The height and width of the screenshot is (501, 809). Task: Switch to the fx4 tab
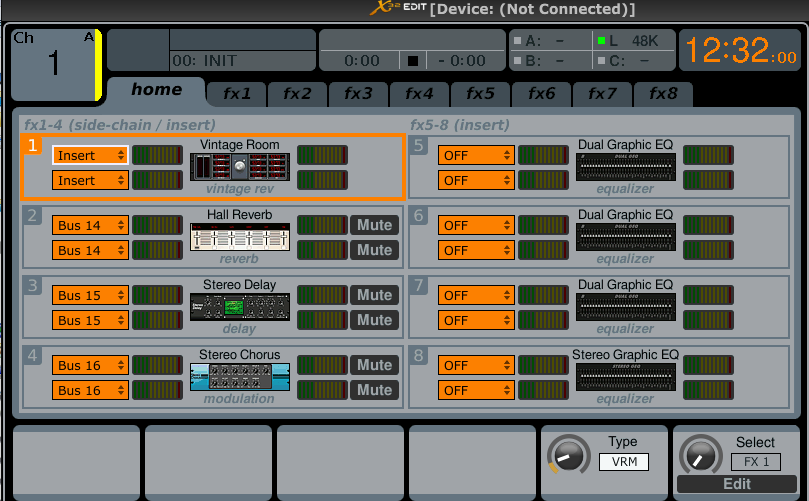tap(419, 94)
